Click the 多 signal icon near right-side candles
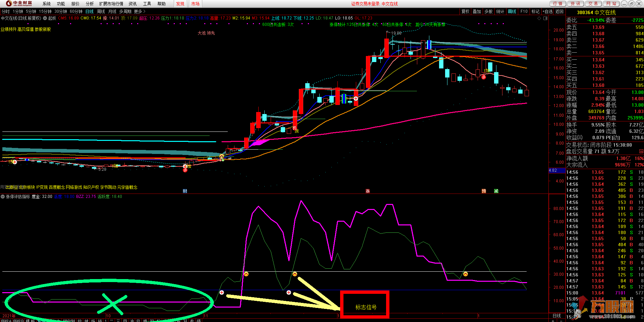The height and width of the screenshot is (322, 644). (x=484, y=77)
